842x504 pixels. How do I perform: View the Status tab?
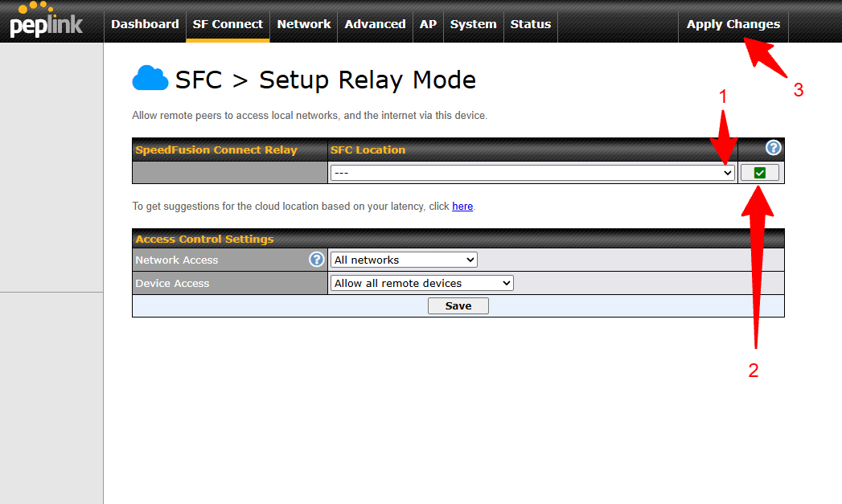click(x=531, y=24)
